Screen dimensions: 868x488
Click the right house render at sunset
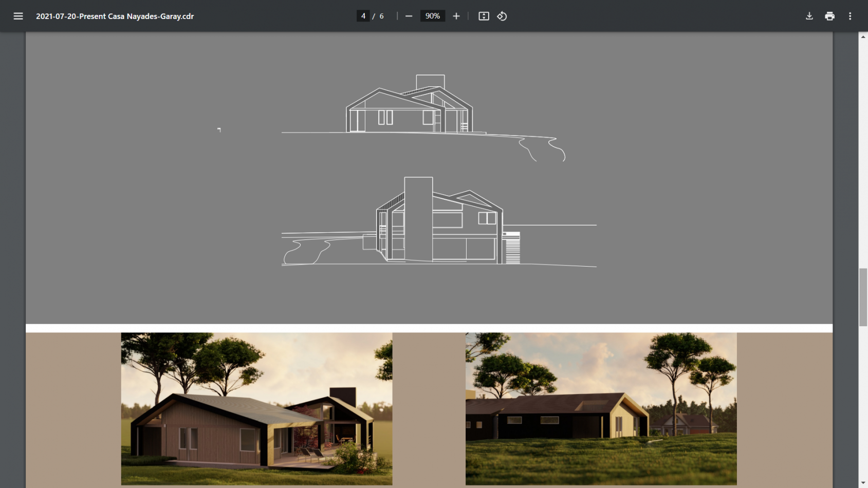[x=601, y=408]
